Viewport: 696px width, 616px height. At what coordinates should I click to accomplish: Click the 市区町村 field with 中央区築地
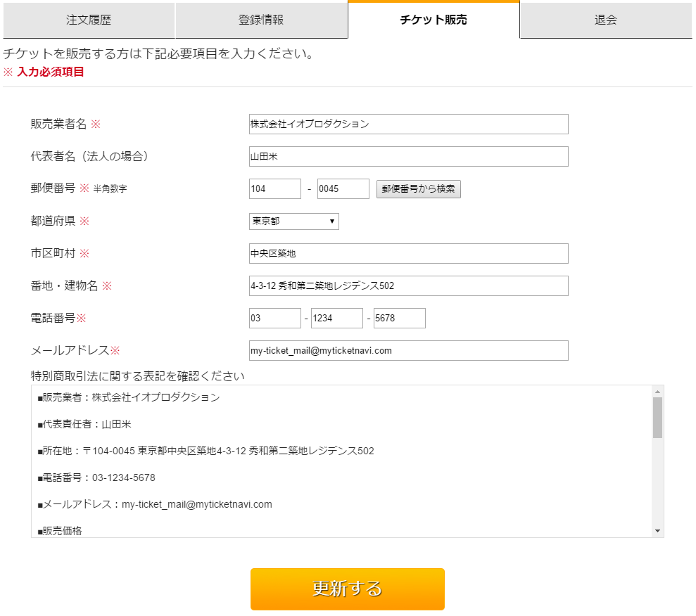coord(408,254)
